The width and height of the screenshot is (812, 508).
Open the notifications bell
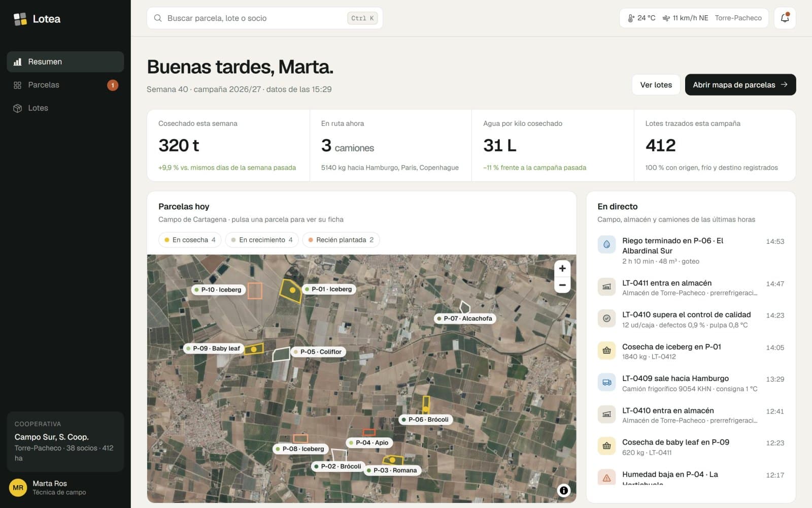[785, 18]
